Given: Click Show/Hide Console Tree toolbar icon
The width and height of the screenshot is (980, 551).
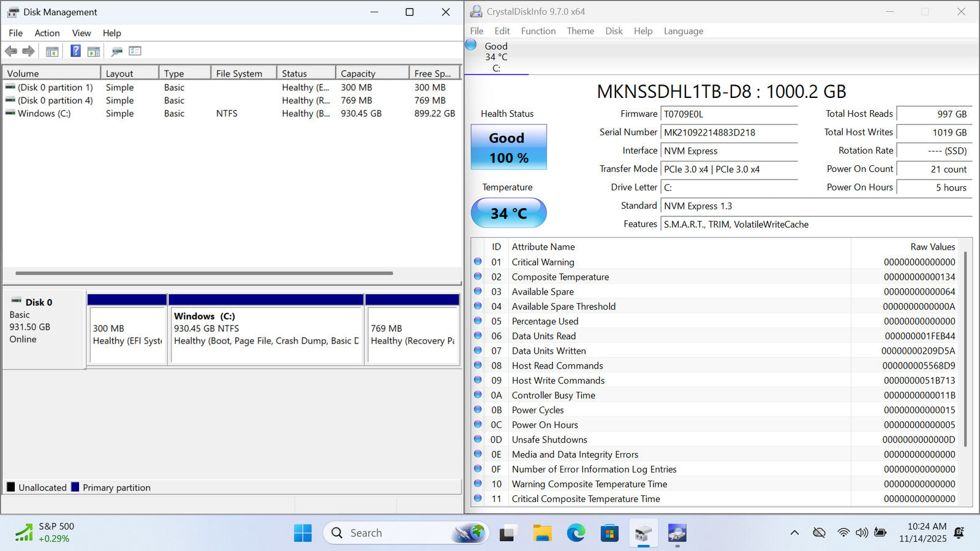Looking at the screenshot, I should click(52, 51).
